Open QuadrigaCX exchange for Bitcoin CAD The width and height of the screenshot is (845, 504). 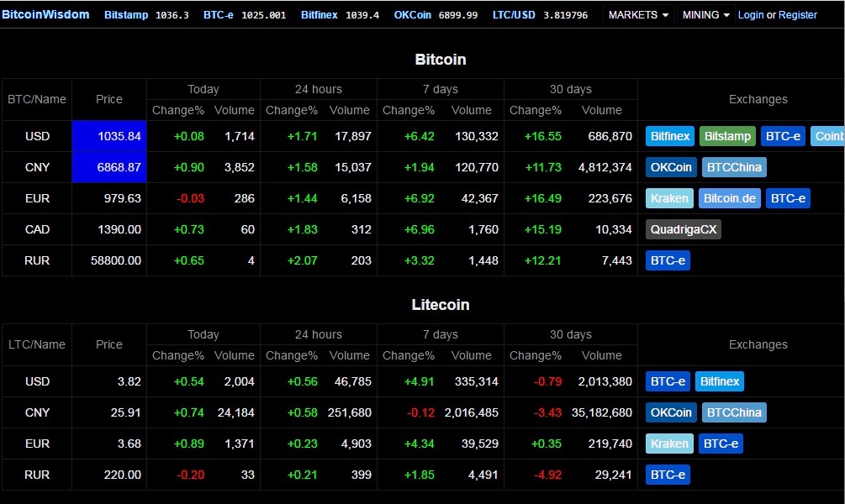pos(684,230)
